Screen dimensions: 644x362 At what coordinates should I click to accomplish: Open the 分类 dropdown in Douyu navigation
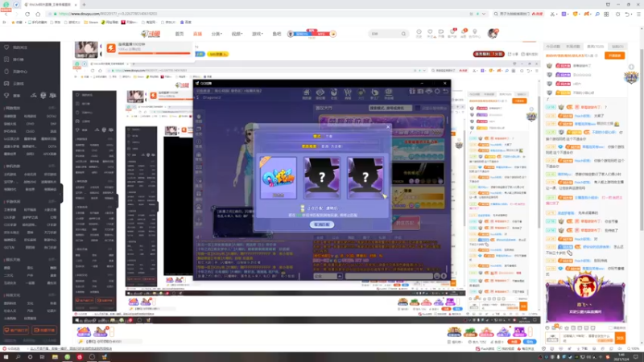pyautogui.click(x=217, y=34)
